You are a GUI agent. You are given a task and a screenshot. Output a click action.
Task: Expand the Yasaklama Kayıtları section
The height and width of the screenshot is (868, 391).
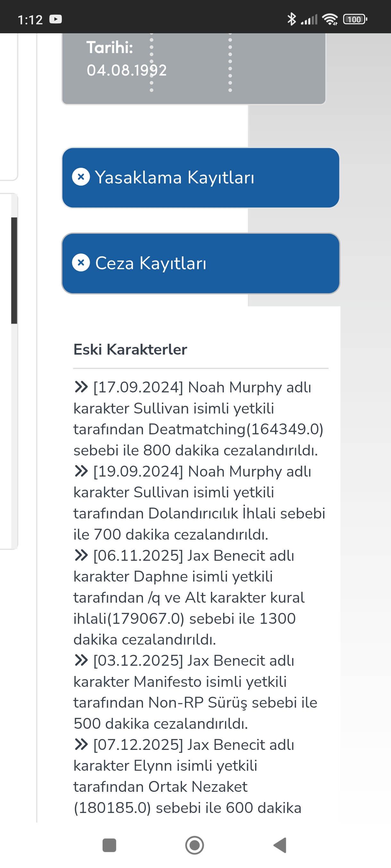(200, 178)
